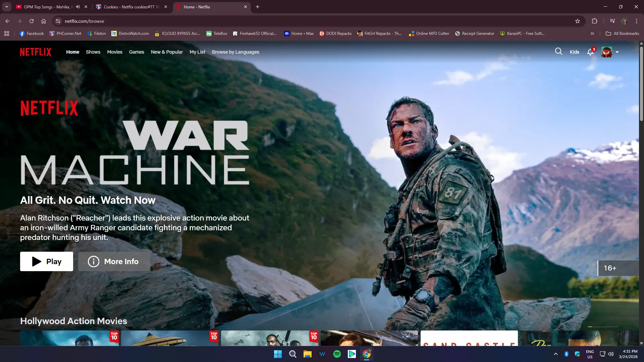
Task: Click the page vertical scrollbar
Action: tap(641, 84)
